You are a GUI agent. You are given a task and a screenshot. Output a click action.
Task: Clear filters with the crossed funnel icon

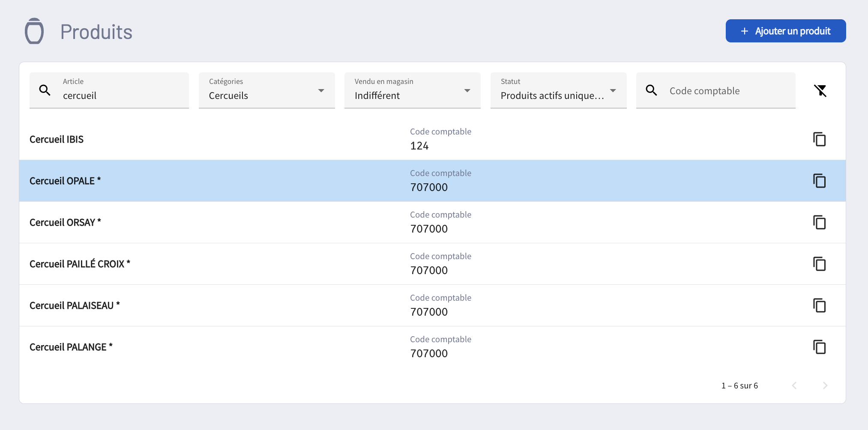tap(820, 90)
